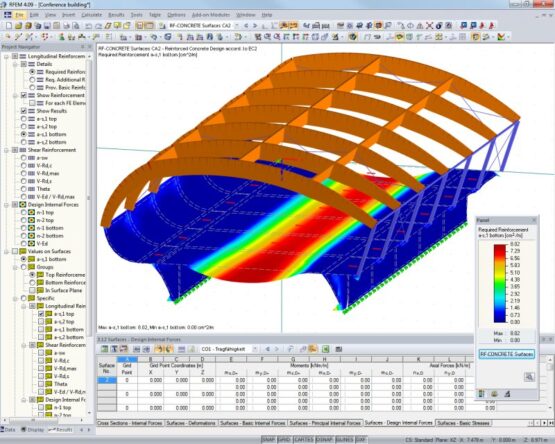555x444 pixels.
Task: Click the globe render icon in second toolbar
Action: 352,36
